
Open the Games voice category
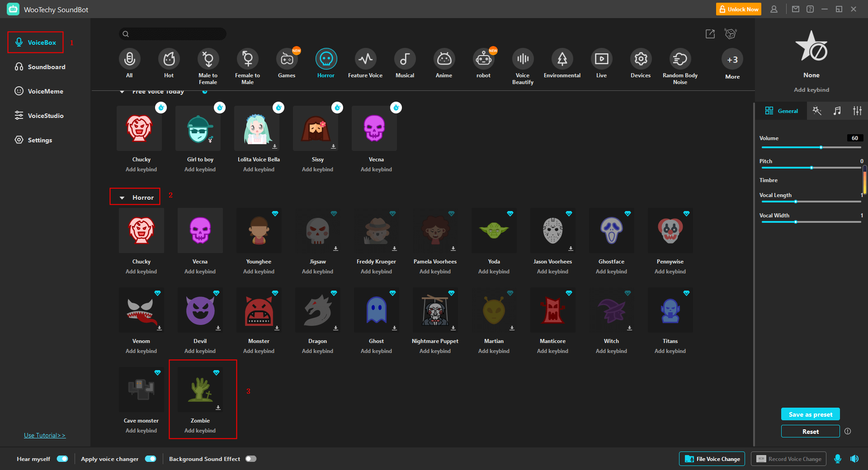click(287, 59)
